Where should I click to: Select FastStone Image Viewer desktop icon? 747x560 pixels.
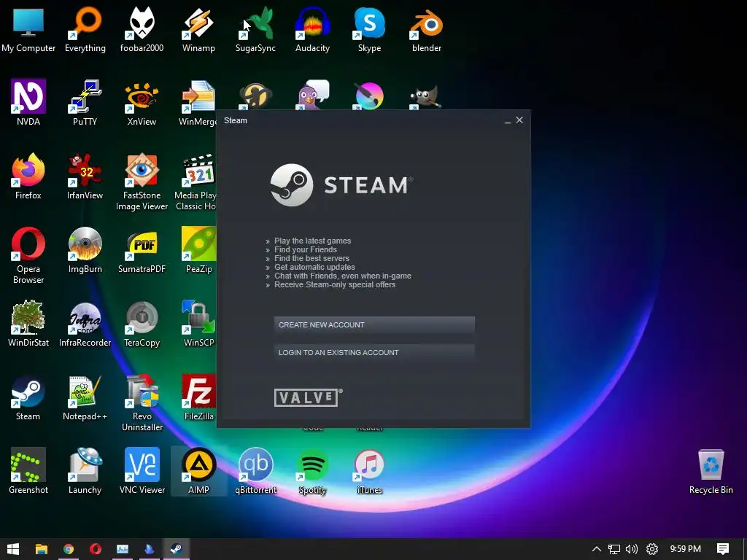pos(142,182)
